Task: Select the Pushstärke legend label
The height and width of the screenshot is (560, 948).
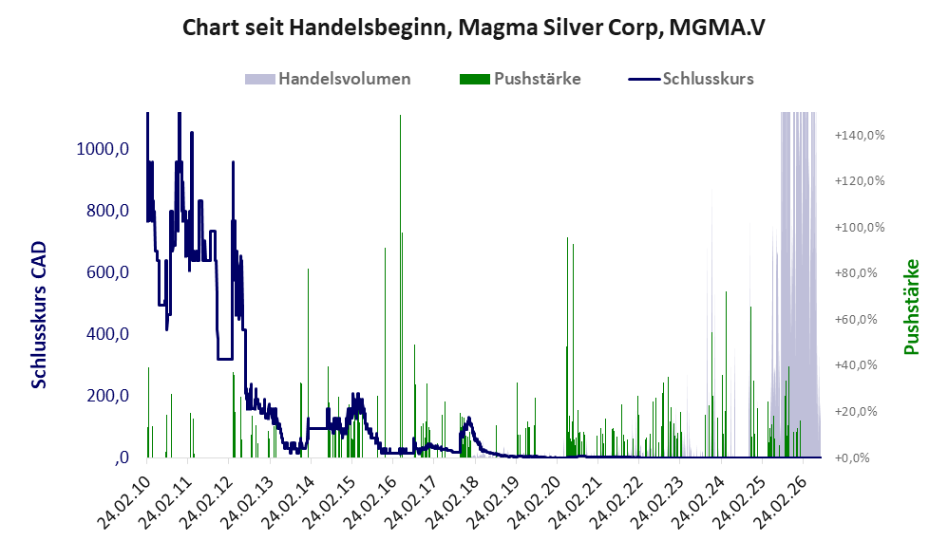Action: click(537, 79)
